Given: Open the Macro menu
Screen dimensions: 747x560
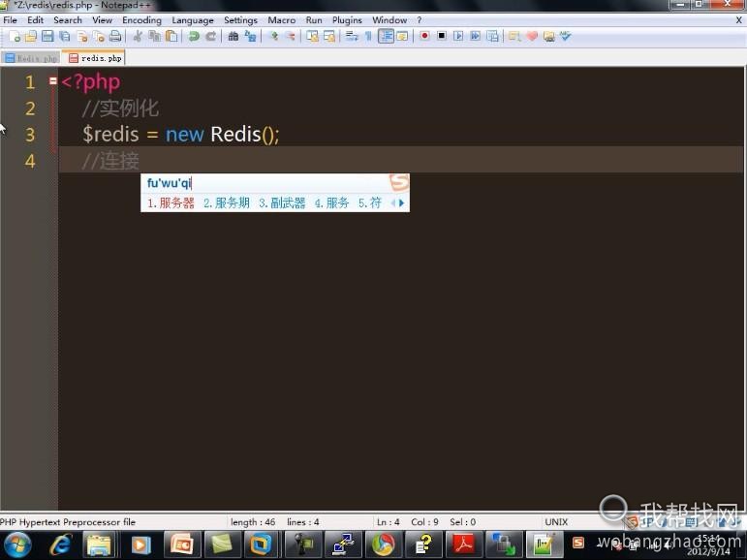Looking at the screenshot, I should point(281,20).
